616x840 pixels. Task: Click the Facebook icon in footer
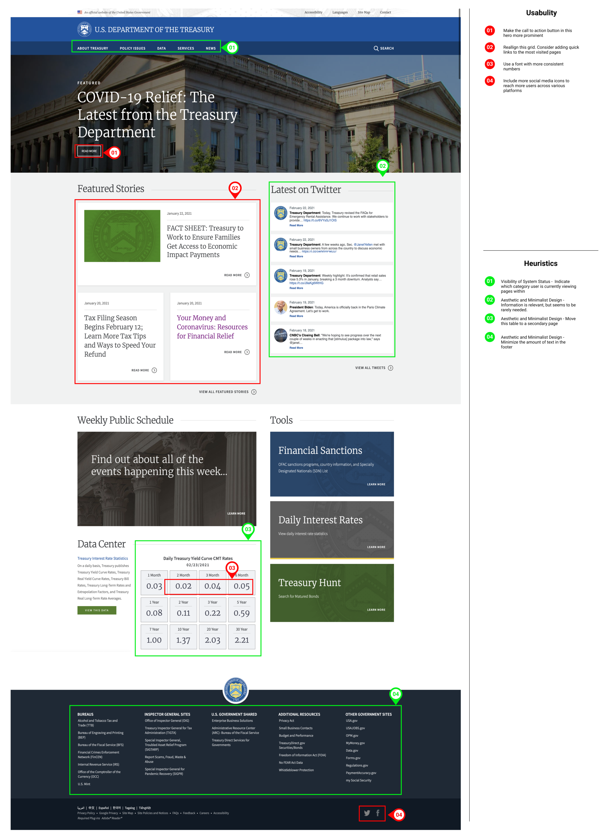click(x=378, y=813)
